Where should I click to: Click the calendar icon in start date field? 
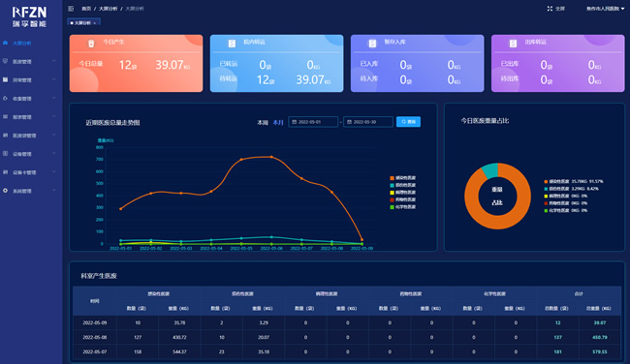click(294, 122)
